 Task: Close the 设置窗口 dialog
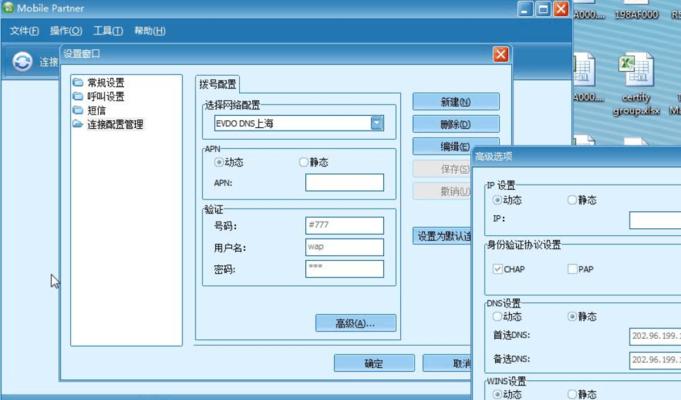pos(501,54)
